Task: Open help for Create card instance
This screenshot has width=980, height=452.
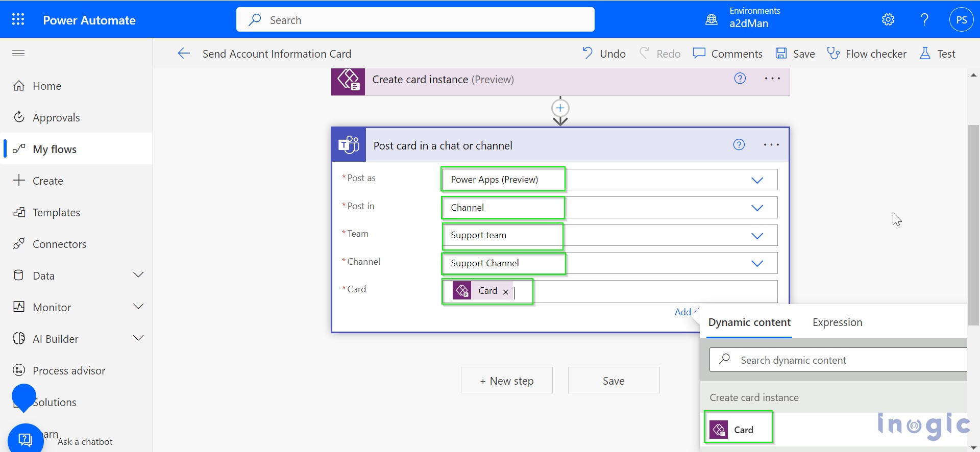Action: point(740,79)
